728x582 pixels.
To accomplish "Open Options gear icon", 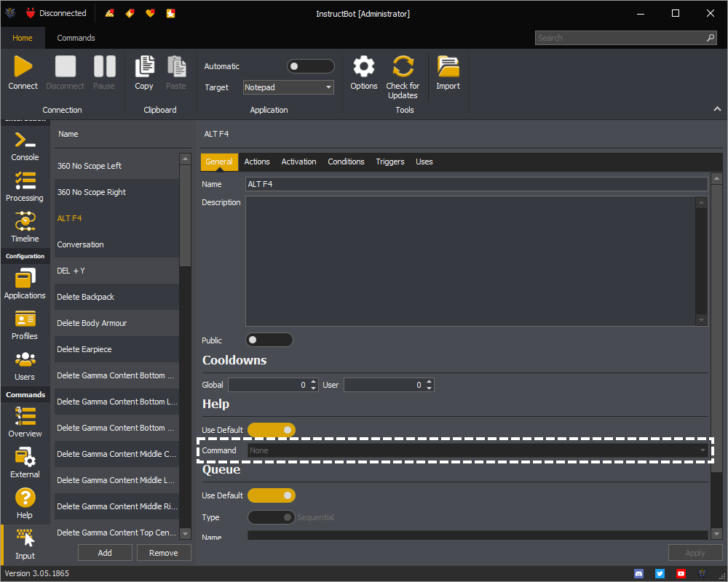I will [364, 66].
